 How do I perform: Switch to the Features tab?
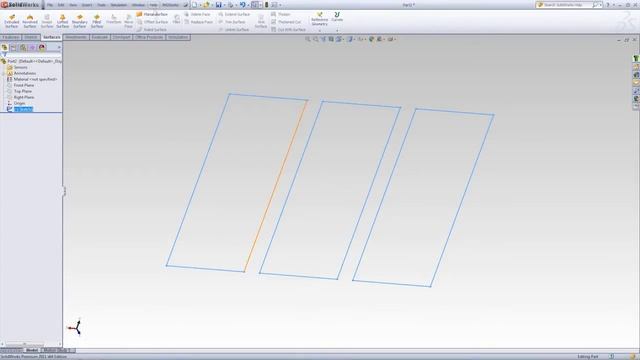click(x=11, y=37)
